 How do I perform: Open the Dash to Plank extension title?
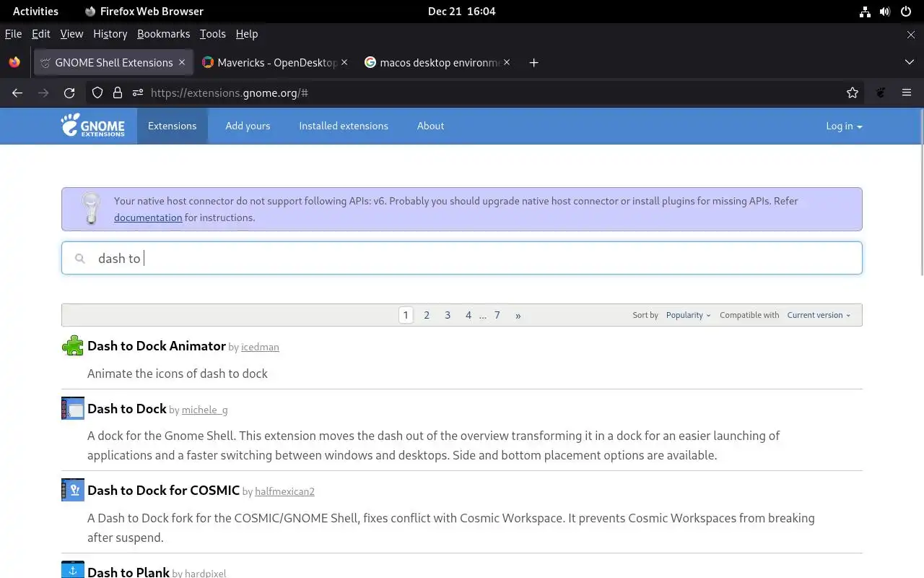[128, 572]
